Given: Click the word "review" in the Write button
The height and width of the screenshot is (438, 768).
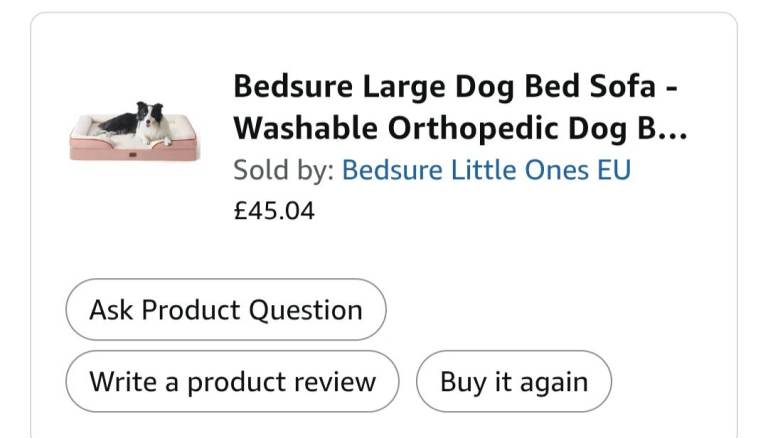Looking at the screenshot, I should [x=335, y=382].
